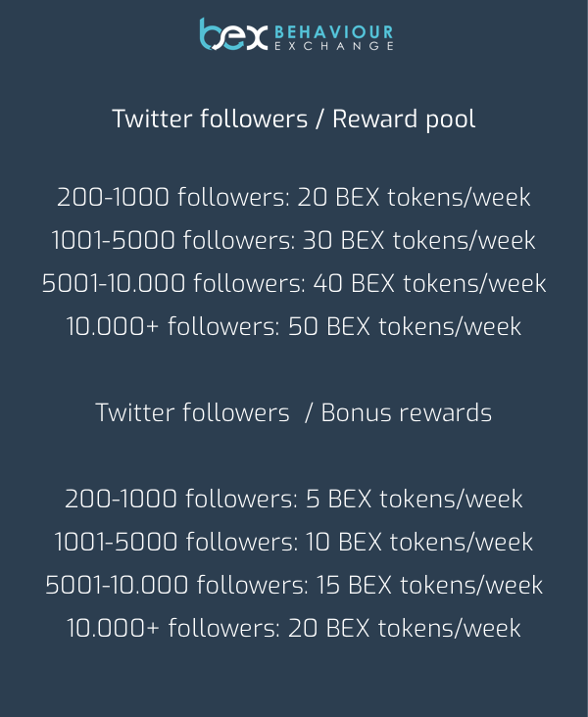588x717 pixels.
Task: Click the 1001-5000 followers: 10 BEX line
Action: pos(294,542)
